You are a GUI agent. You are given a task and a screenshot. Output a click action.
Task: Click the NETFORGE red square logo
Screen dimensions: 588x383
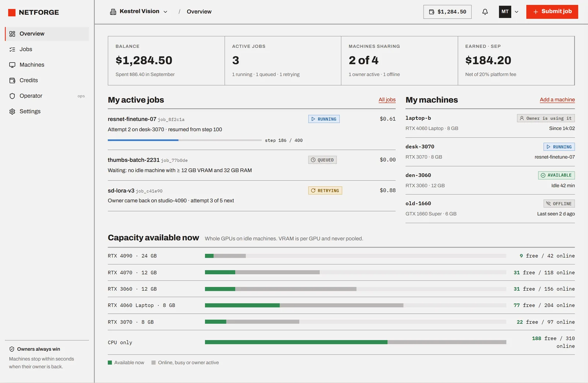pos(12,13)
